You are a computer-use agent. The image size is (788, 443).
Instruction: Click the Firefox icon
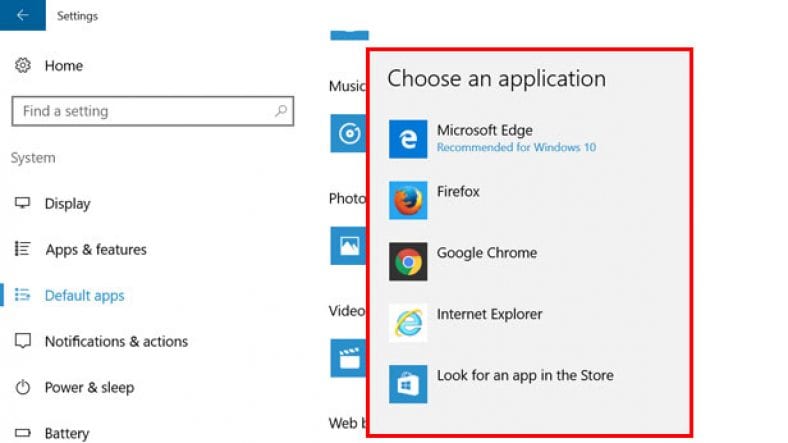pyautogui.click(x=408, y=200)
